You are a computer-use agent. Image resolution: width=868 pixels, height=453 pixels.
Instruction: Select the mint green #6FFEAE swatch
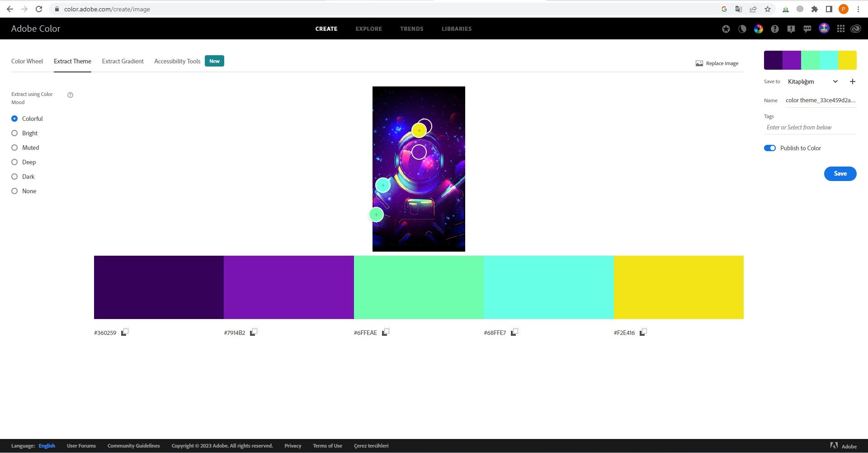tap(419, 287)
